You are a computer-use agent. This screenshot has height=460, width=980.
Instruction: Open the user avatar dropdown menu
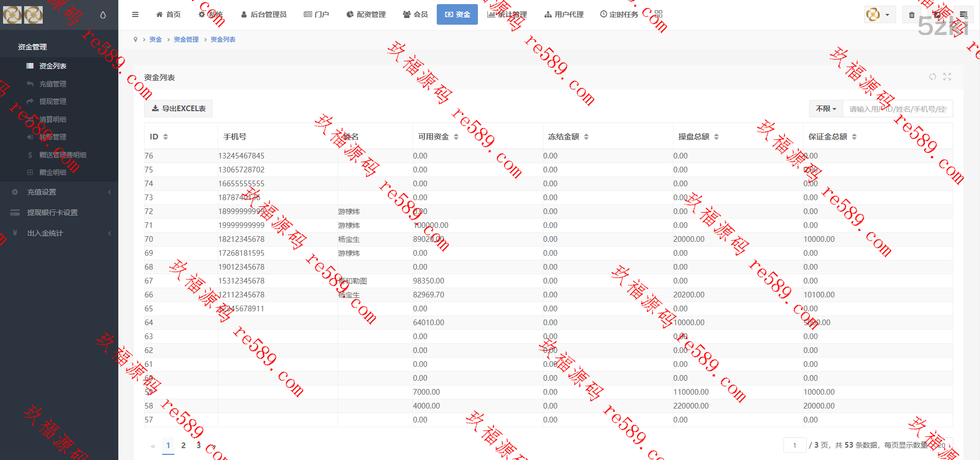(x=879, y=15)
